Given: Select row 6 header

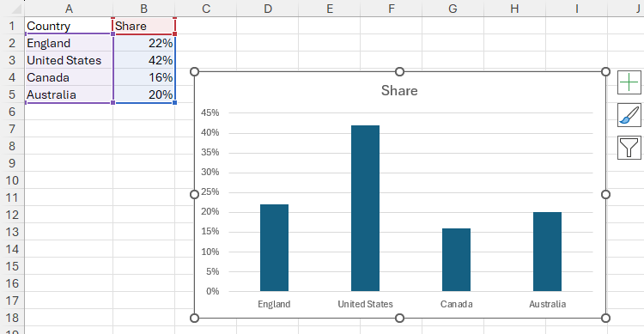Looking at the screenshot, I should pos(12,112).
